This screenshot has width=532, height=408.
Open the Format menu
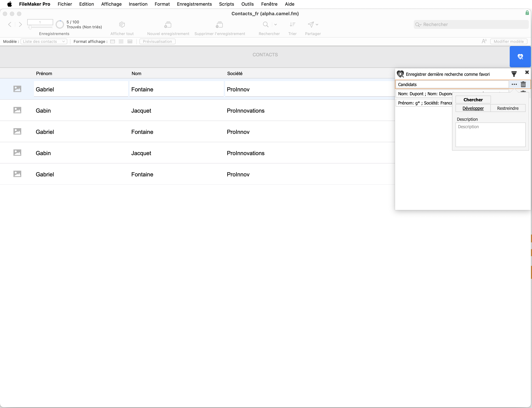(162, 4)
